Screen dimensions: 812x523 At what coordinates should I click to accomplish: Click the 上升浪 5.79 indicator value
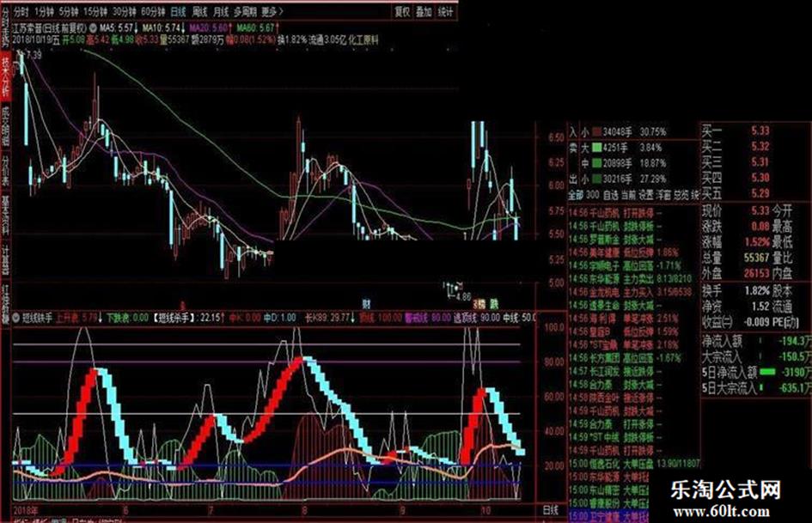pos(79,318)
